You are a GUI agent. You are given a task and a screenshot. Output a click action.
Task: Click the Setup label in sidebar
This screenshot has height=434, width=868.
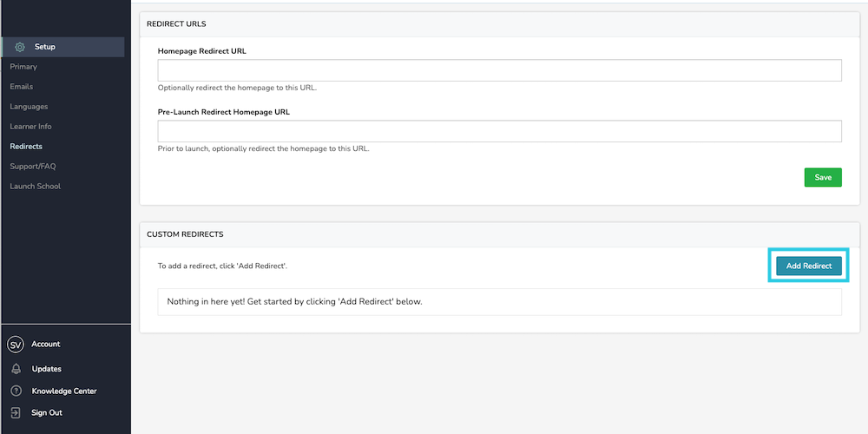[x=45, y=47]
